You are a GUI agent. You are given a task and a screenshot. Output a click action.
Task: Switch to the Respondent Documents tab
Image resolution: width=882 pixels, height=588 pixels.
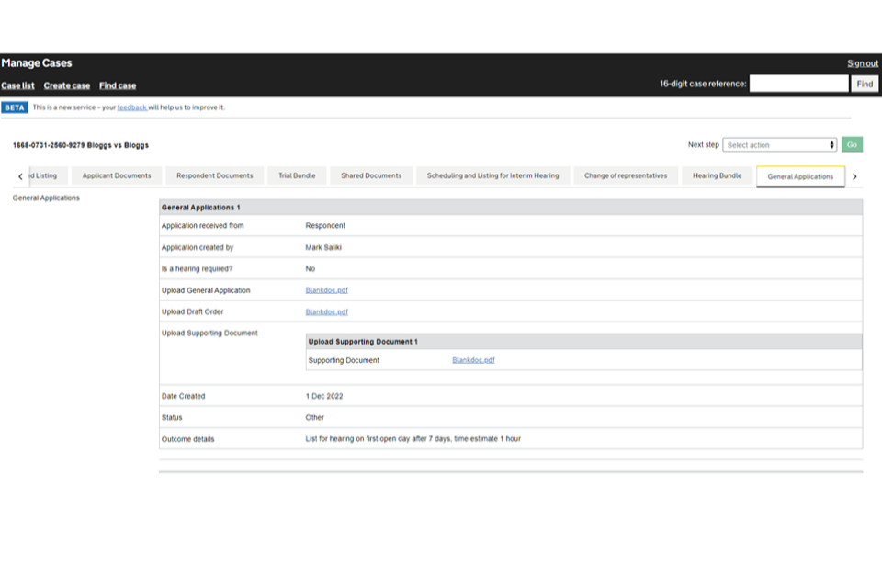click(214, 175)
